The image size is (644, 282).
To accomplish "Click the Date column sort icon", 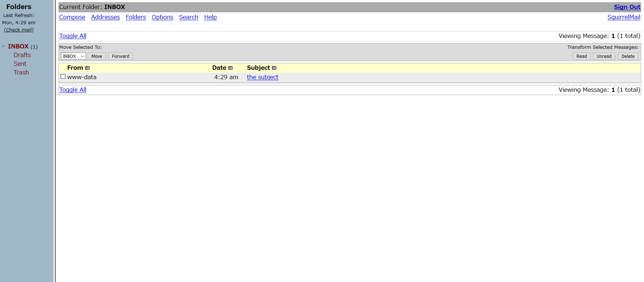I will pyautogui.click(x=230, y=68).
